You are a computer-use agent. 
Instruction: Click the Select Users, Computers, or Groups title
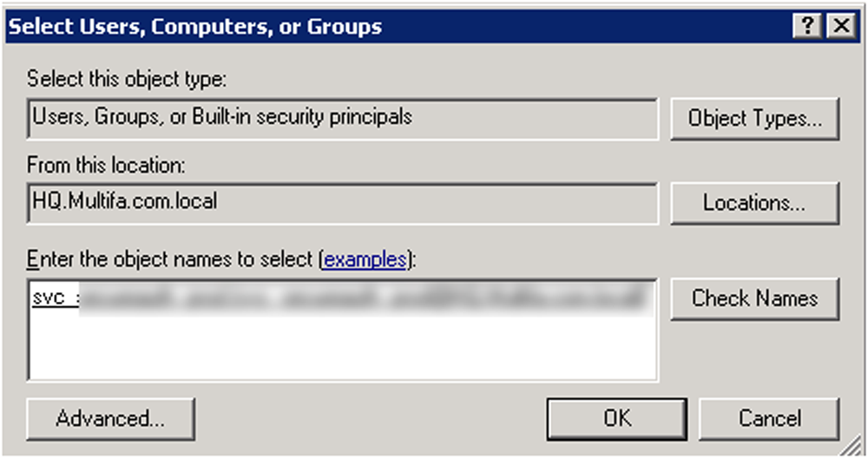pyautogui.click(x=195, y=27)
